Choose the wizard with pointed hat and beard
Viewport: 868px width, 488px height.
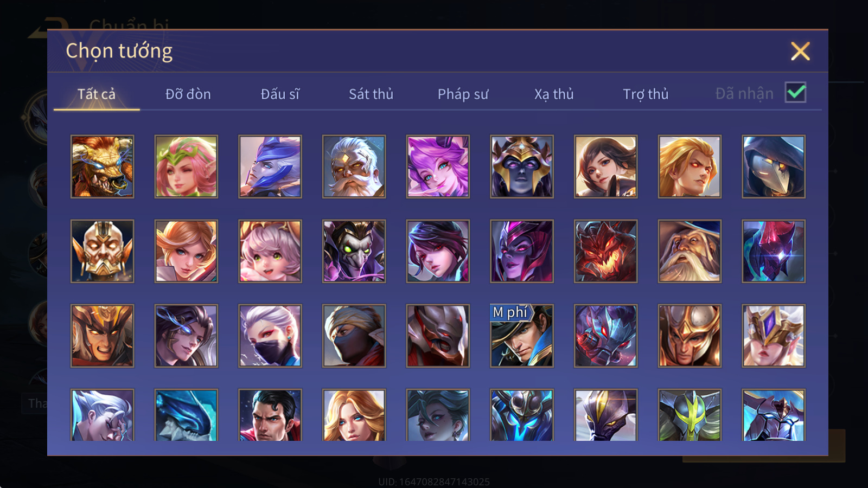point(690,251)
